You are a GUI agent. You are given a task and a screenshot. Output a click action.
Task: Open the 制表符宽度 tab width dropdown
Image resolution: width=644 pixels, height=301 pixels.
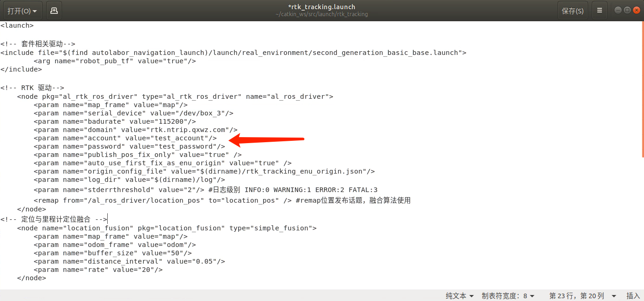508,295
